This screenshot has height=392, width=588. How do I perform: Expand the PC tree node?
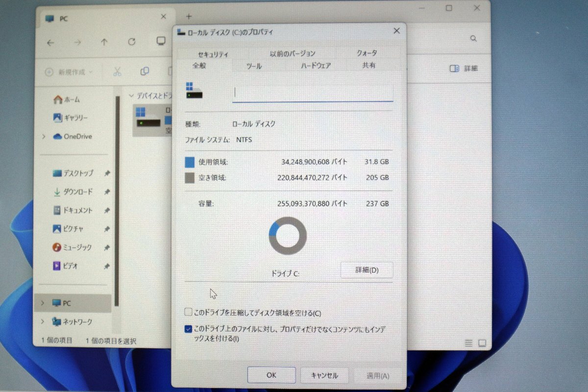coord(43,303)
